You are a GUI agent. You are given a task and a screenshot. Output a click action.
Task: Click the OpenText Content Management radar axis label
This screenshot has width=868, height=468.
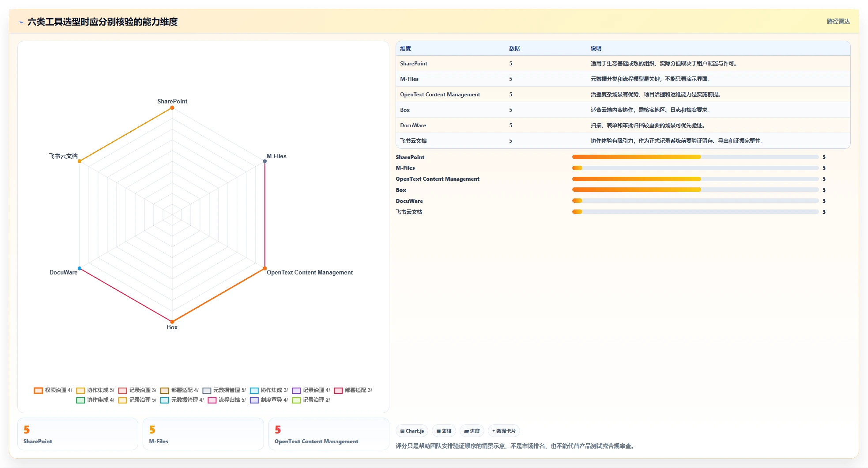pyautogui.click(x=309, y=272)
